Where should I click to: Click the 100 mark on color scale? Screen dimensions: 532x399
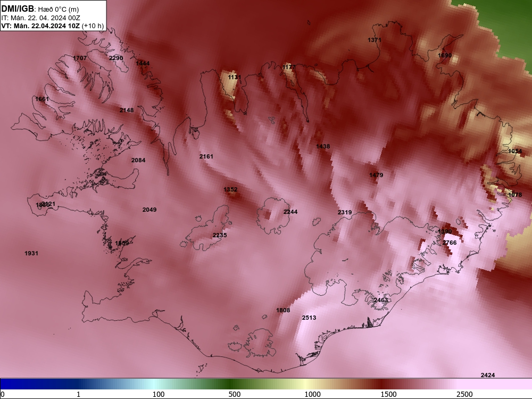pos(159,394)
